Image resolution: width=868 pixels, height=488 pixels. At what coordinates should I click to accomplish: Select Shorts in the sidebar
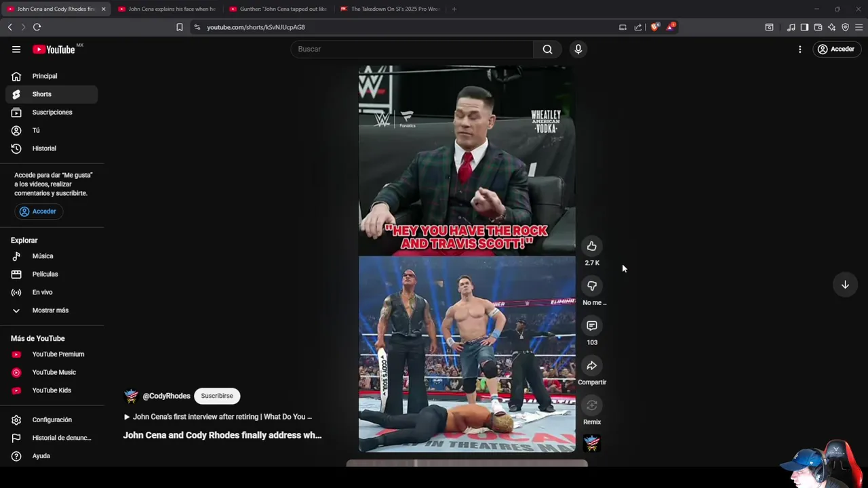[x=52, y=94]
